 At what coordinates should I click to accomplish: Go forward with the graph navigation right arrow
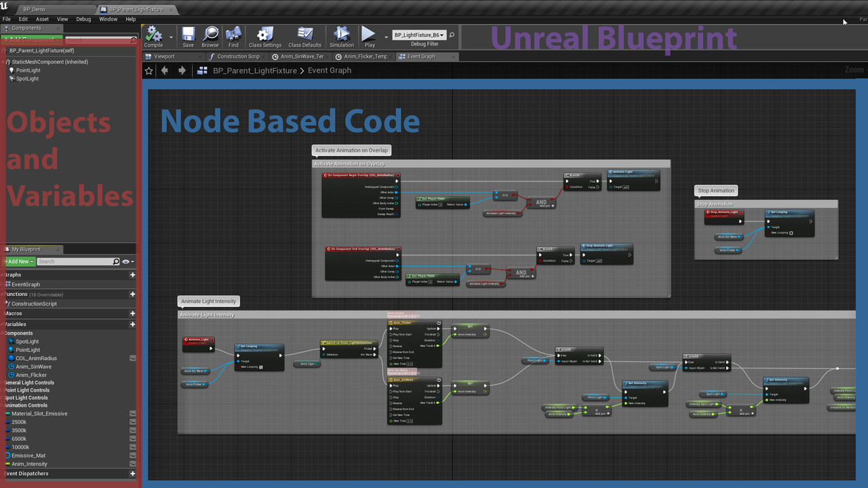(182, 70)
